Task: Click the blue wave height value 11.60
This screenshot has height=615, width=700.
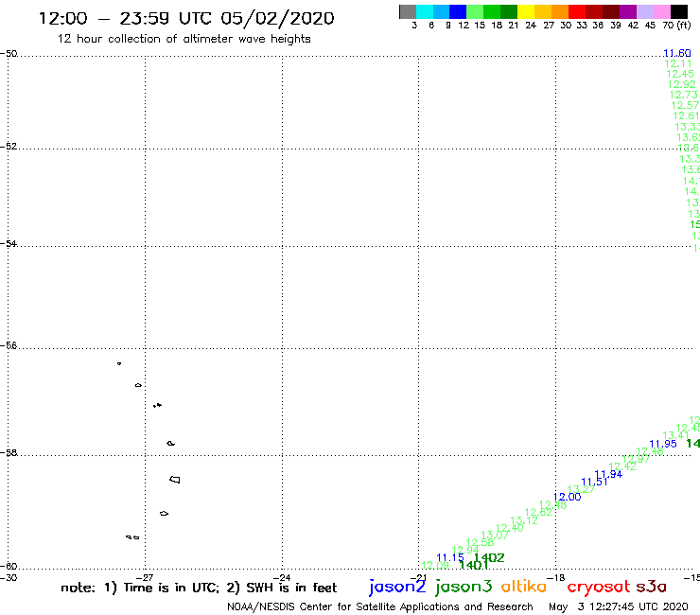Action: [676, 53]
